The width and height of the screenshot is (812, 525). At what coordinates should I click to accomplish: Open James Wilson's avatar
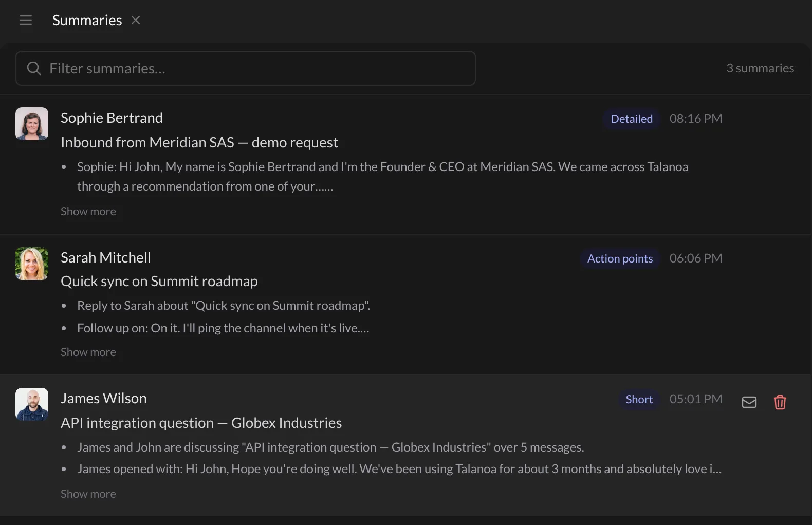pyautogui.click(x=32, y=404)
